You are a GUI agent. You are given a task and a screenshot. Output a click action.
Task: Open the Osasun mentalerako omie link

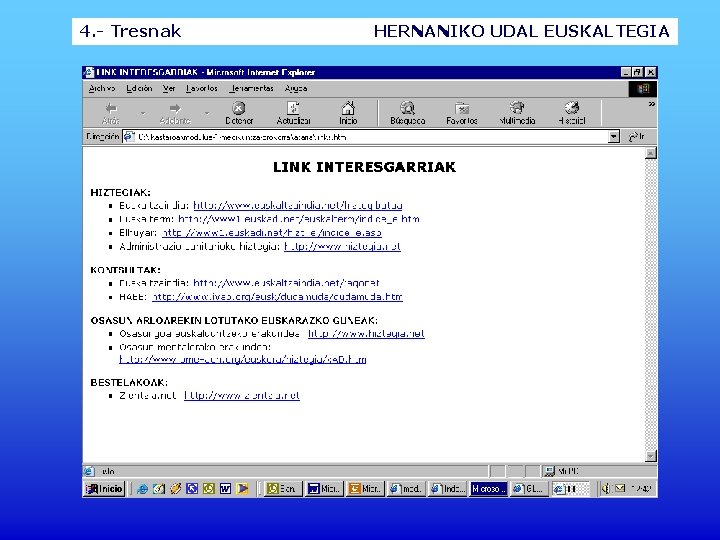pos(242,359)
